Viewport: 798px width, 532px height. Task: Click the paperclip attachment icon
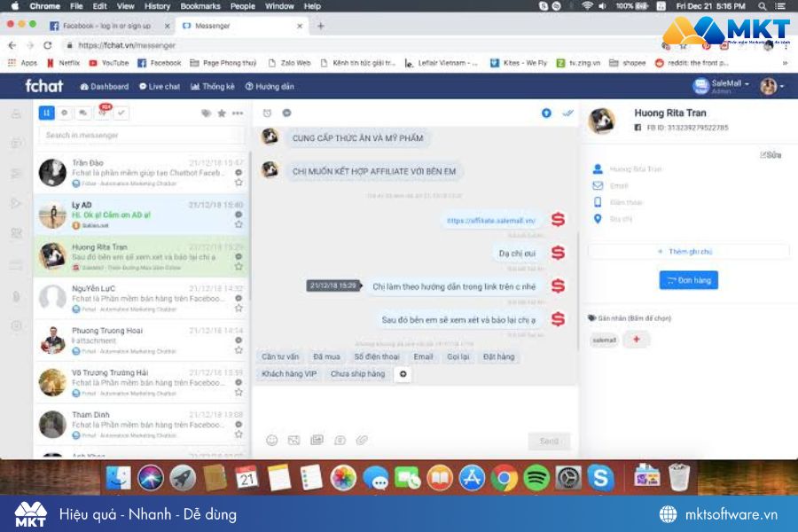(x=362, y=440)
